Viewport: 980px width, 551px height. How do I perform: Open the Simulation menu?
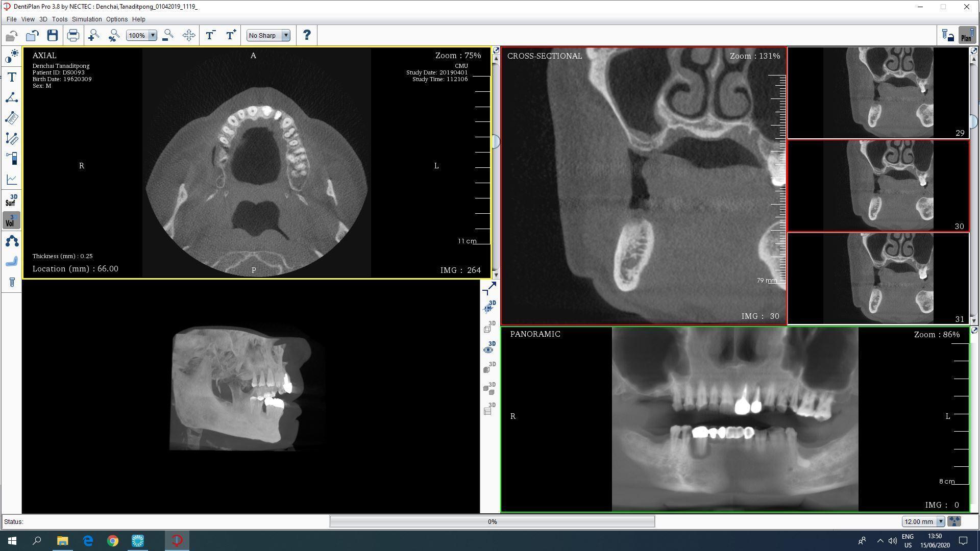click(87, 19)
